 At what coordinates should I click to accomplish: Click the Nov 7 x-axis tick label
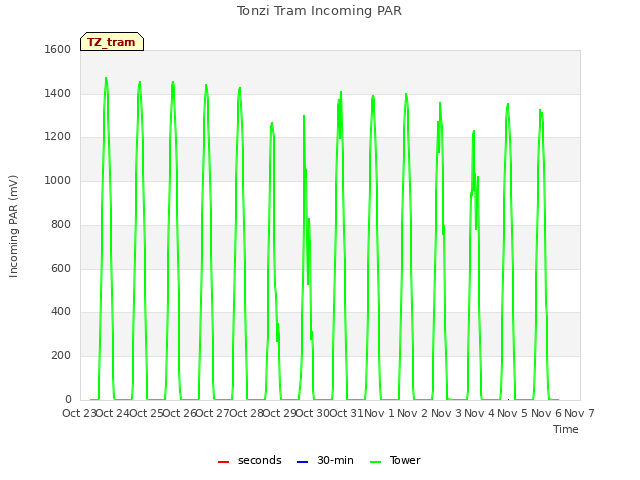coord(580,413)
